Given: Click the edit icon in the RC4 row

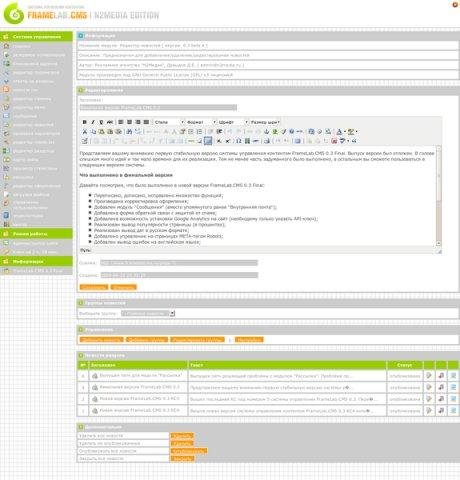Looking at the screenshot, I should [x=429, y=410].
